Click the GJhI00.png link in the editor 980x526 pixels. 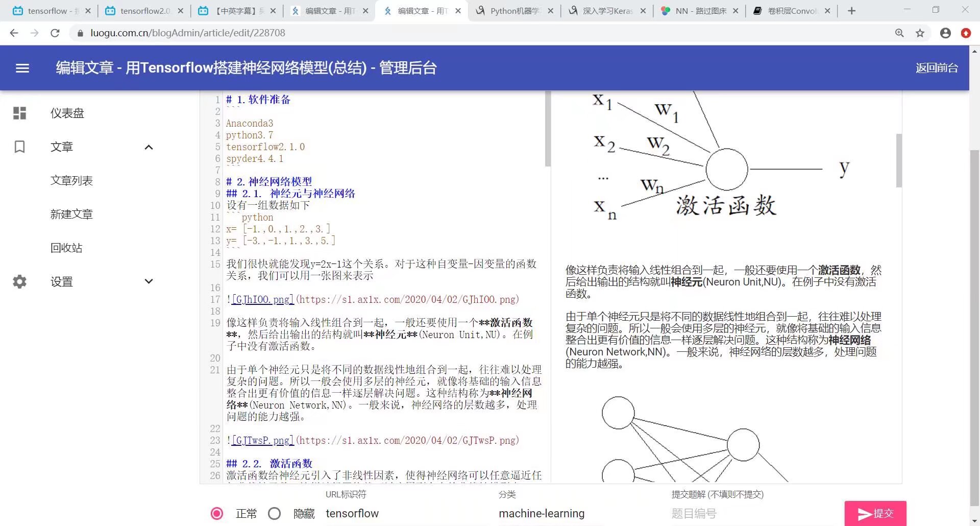(x=263, y=299)
